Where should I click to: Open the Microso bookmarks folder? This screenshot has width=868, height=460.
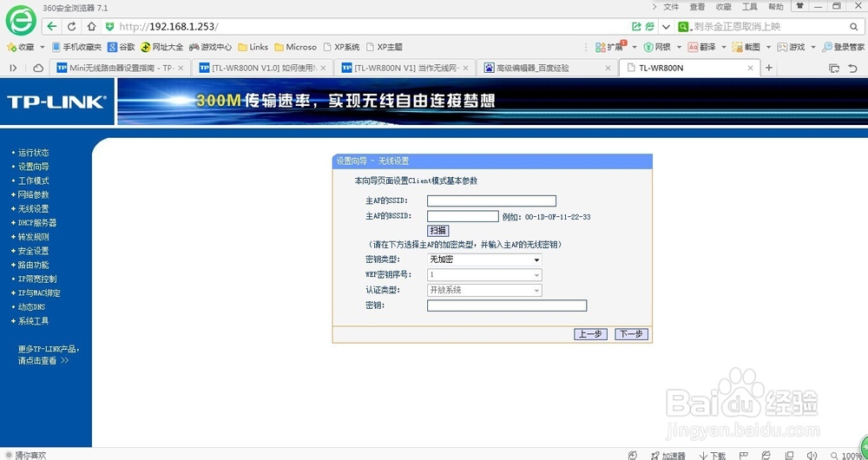(x=296, y=47)
